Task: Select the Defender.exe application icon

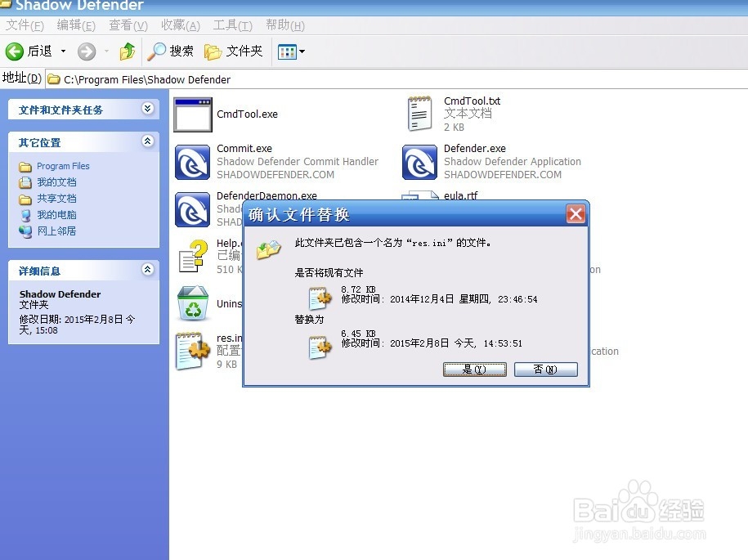Action: coord(419,162)
